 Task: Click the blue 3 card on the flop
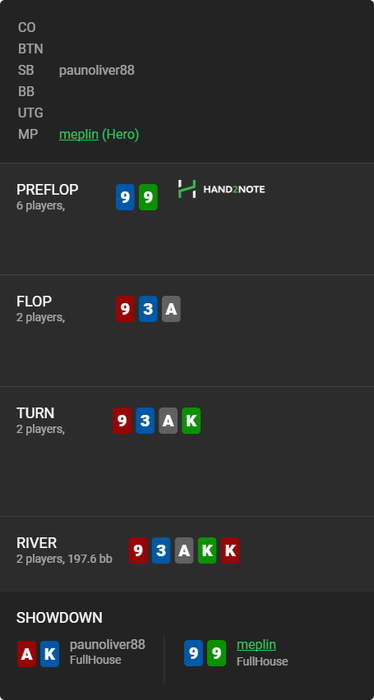(x=148, y=309)
